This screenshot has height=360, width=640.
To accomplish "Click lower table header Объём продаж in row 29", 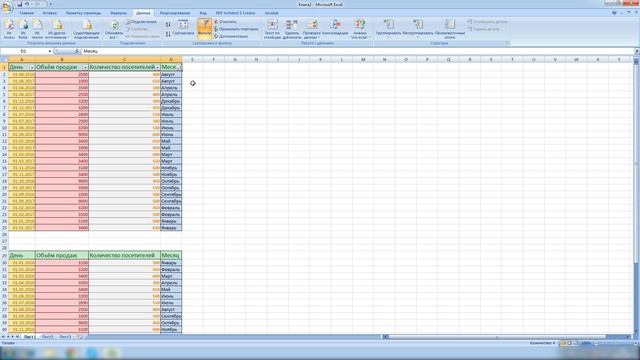I will tap(62, 256).
